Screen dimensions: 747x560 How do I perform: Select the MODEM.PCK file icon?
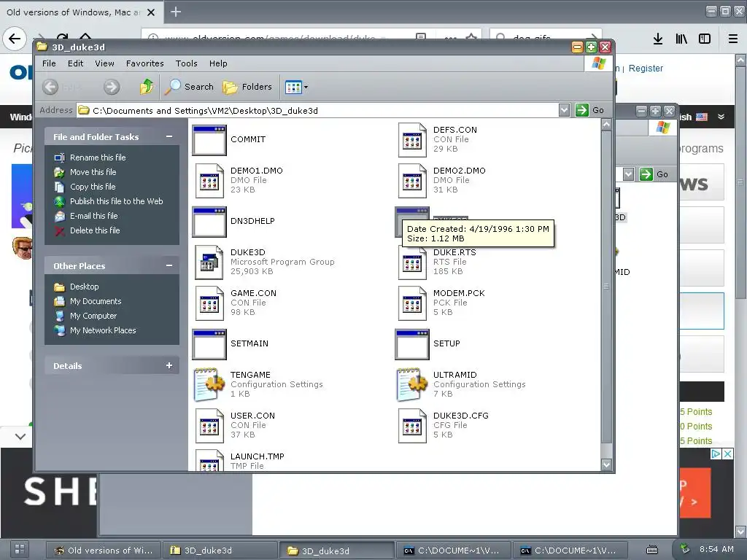pyautogui.click(x=412, y=303)
